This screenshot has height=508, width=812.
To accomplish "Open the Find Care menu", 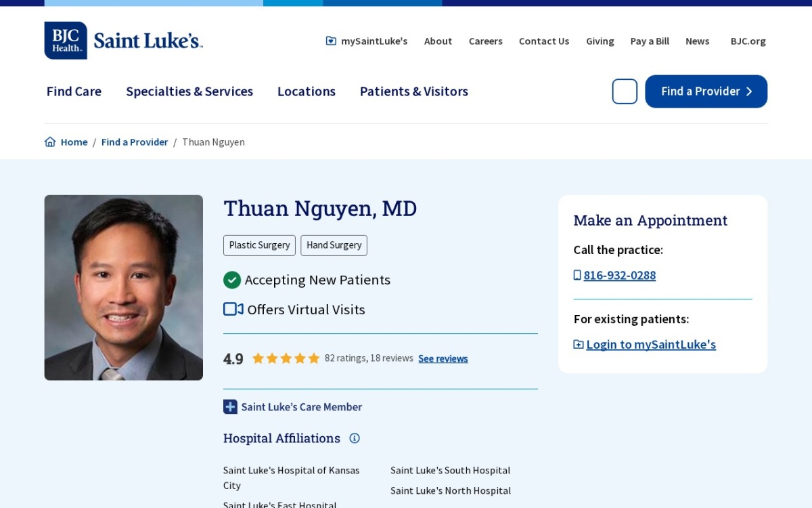I will click(74, 91).
